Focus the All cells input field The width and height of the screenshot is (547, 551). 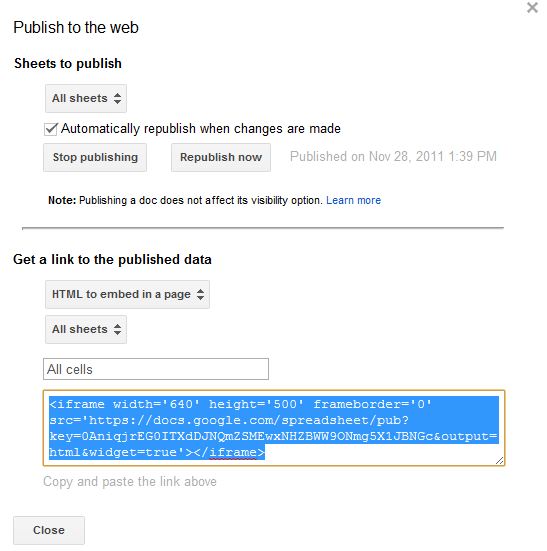point(156,369)
